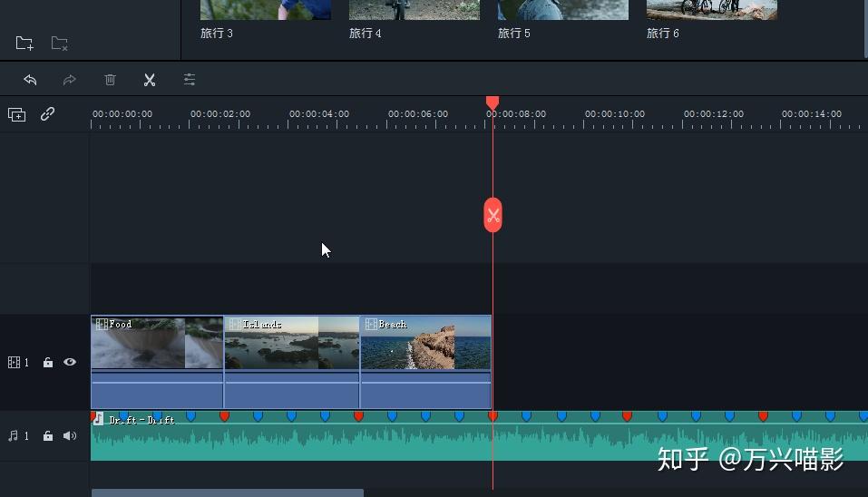Select the Beach clip on timeline
Viewport: 868px width, 497px height.
tap(425, 362)
